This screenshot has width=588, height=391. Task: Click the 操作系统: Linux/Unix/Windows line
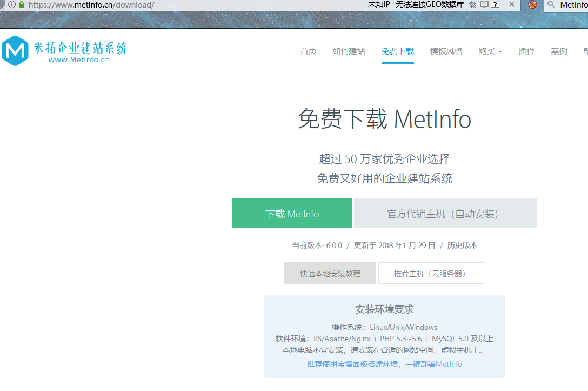click(384, 327)
